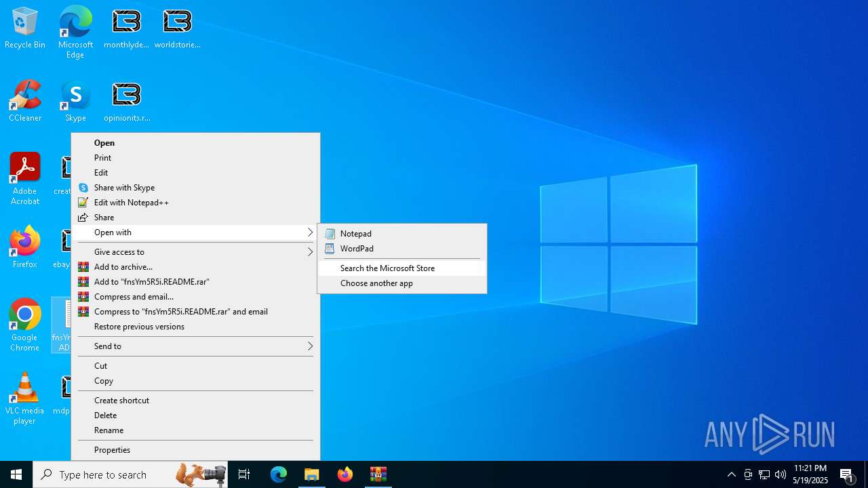Open WinRAR from the taskbar
Viewport: 868px width, 488px height.
pyautogui.click(x=378, y=474)
